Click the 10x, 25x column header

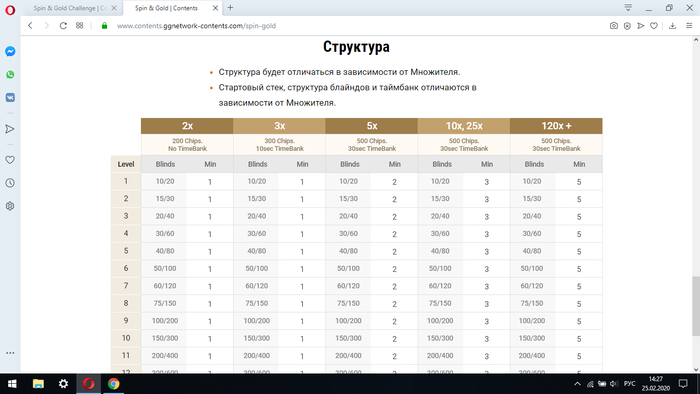(464, 126)
